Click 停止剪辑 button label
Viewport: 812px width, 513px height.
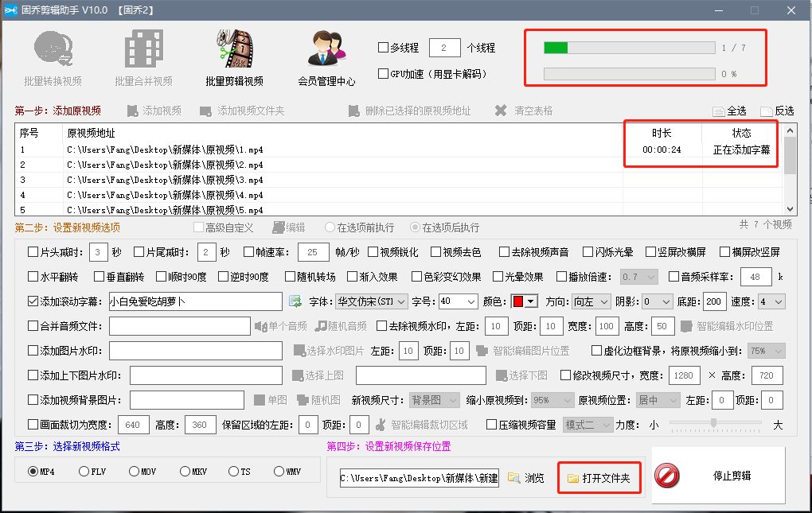[x=732, y=476]
